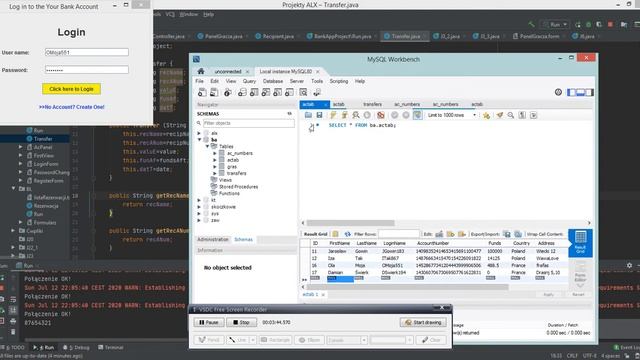
Task: Expand the AcPanel item in IntelliJ project tree
Action: 20,147
